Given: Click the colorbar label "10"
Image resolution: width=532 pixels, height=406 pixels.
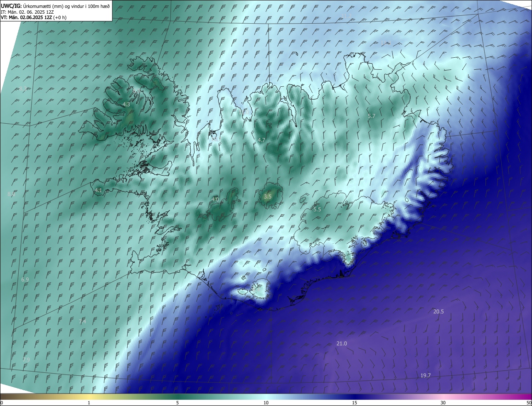Looking at the screenshot, I should tap(266, 403).
